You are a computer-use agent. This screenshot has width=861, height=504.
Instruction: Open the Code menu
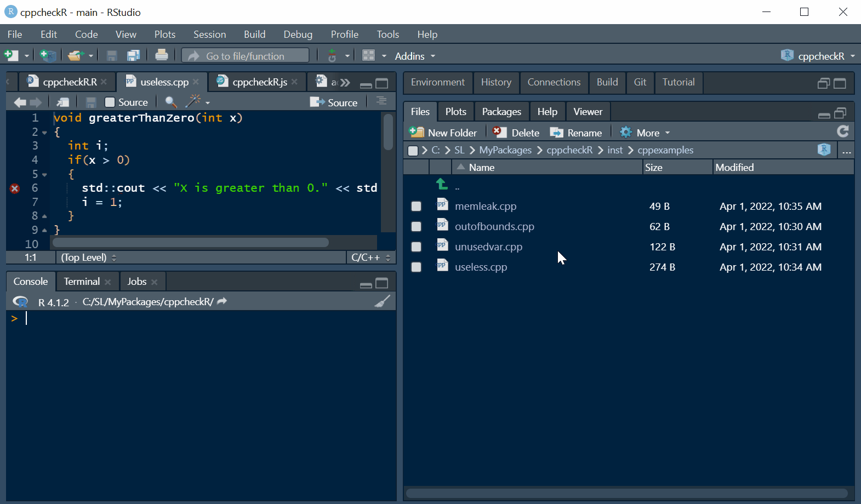point(87,34)
